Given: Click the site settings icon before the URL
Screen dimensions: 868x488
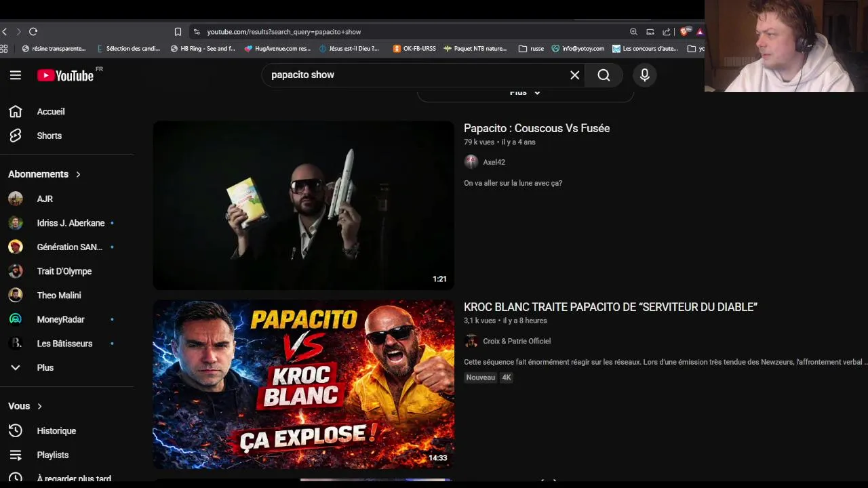Looking at the screenshot, I should pyautogui.click(x=197, y=32).
